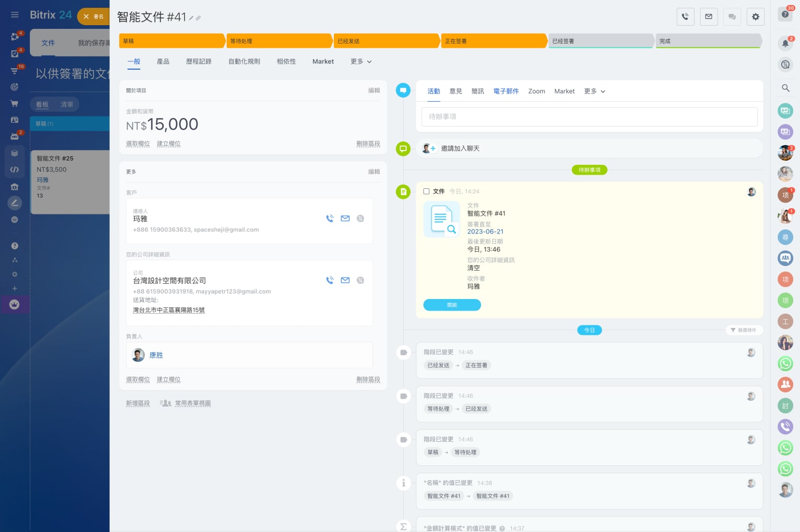Viewport: 800px width, 532px height.
Task: Copy document link via chain icon
Action: pos(198,18)
